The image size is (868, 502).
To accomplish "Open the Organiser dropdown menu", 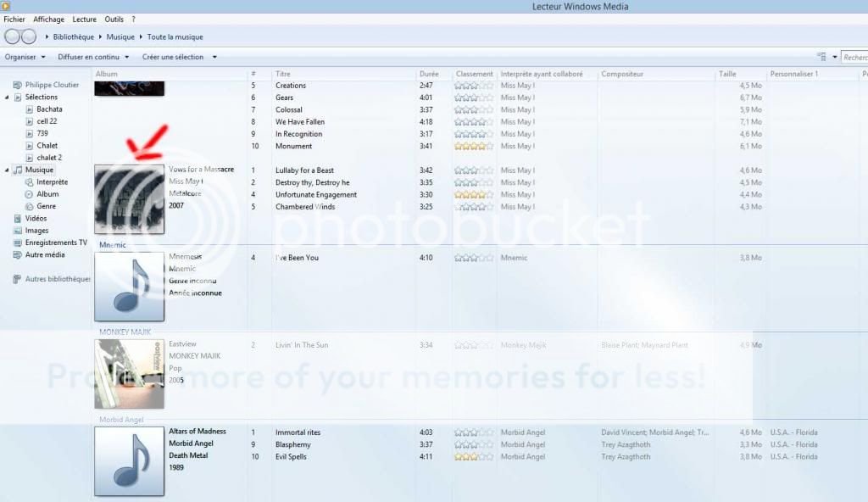I will coord(25,57).
